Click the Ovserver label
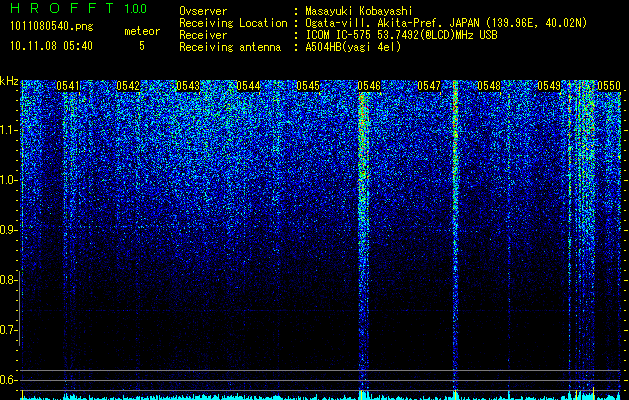 click(x=203, y=11)
